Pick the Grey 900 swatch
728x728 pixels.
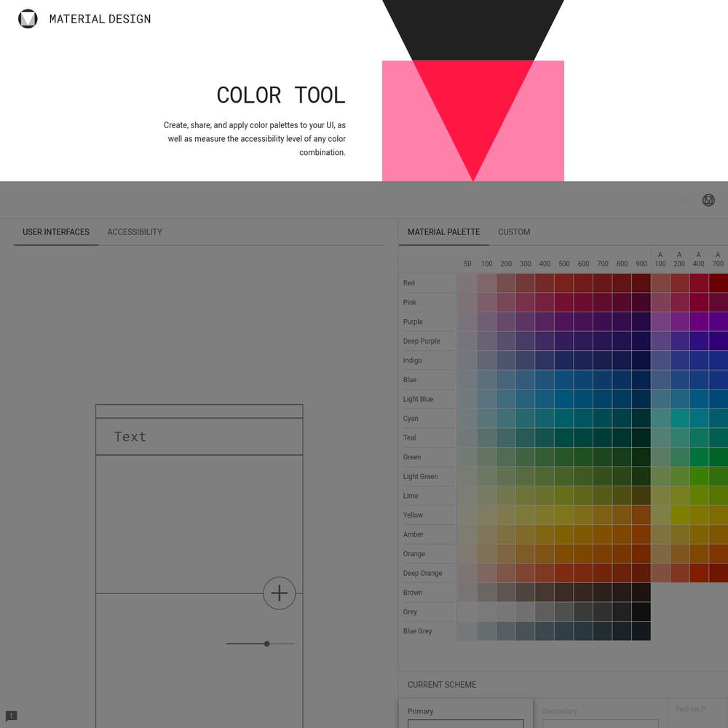(x=641, y=612)
